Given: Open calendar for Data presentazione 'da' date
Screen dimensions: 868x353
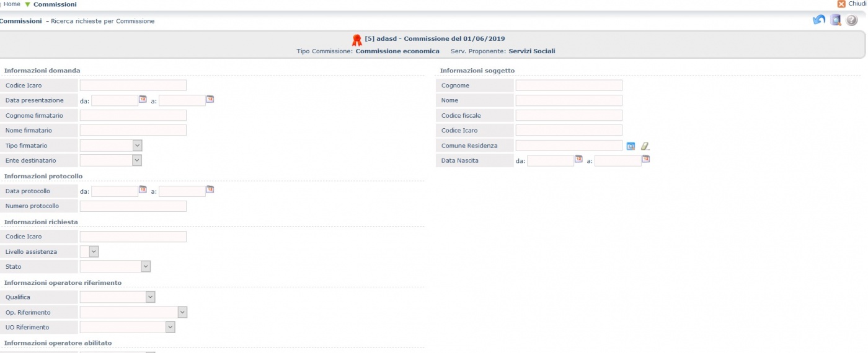Looking at the screenshot, I should 143,99.
